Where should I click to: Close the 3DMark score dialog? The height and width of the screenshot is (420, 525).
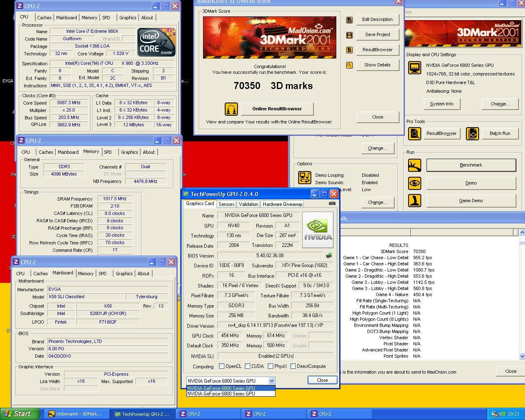coord(377,117)
